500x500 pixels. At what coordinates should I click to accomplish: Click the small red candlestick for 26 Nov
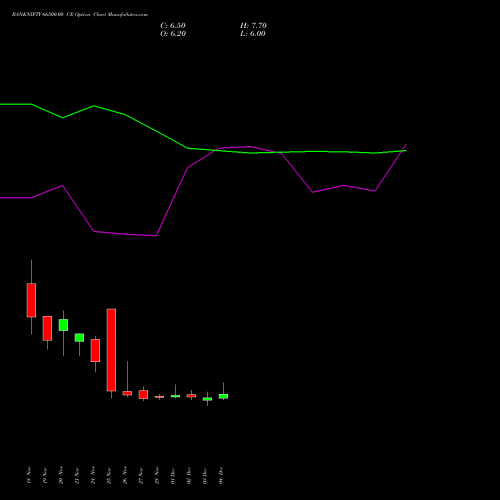127,393
